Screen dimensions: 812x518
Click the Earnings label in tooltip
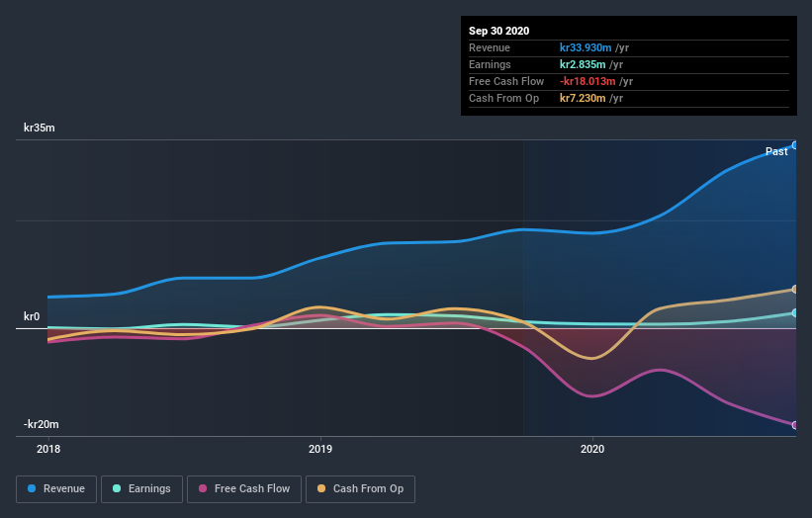click(x=490, y=64)
